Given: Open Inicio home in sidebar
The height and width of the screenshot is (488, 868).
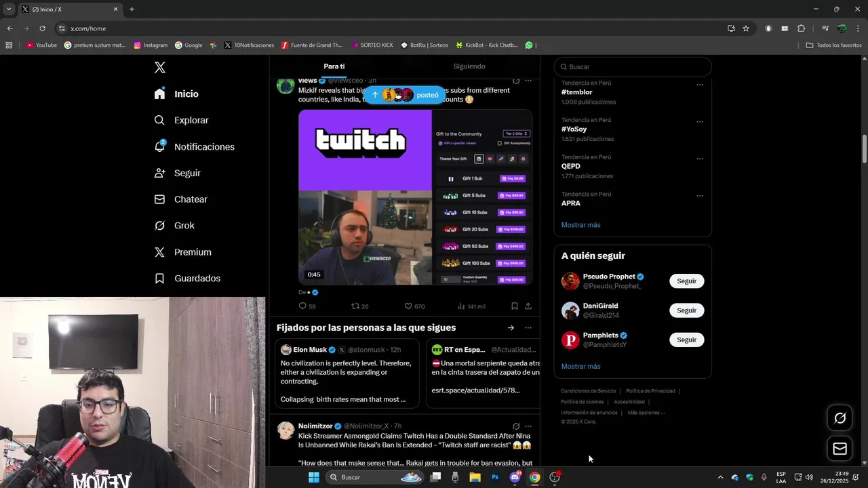Looking at the screenshot, I should (176, 94).
